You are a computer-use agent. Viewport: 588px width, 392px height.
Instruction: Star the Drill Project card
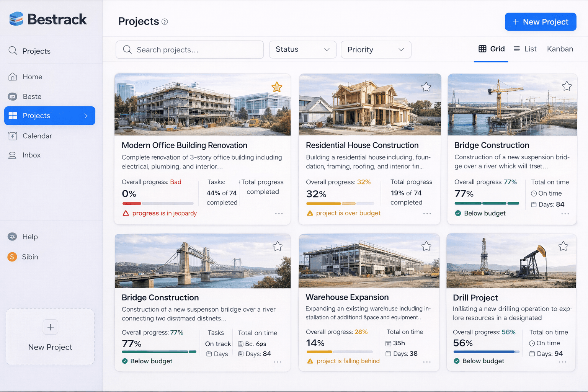click(563, 246)
